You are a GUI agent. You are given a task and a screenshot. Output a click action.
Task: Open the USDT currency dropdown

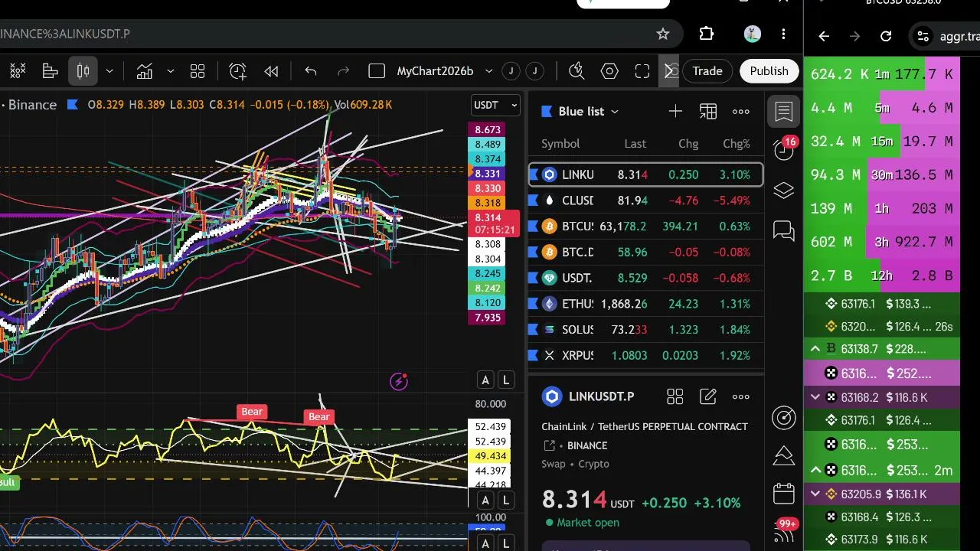coord(496,105)
